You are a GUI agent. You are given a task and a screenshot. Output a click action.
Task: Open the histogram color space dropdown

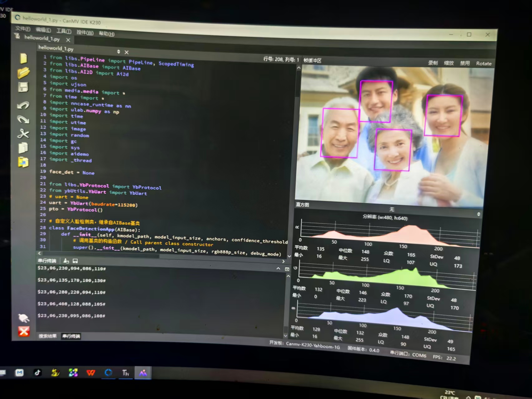click(478, 214)
